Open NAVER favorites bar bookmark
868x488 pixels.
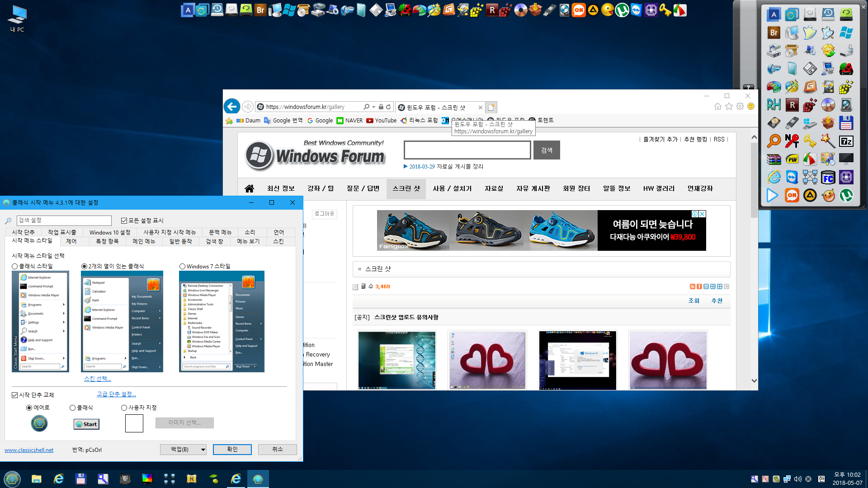[349, 121]
